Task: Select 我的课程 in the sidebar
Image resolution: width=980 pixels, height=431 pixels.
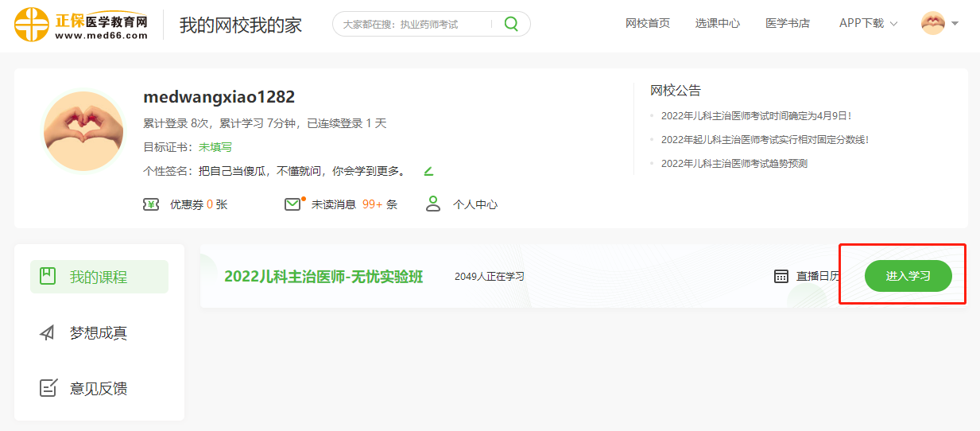Action: (x=99, y=277)
